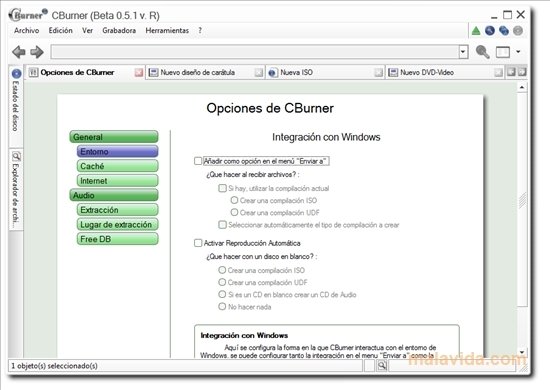Select the No hacer nada radio option
Screen dimensions: 550x390
click(x=222, y=307)
